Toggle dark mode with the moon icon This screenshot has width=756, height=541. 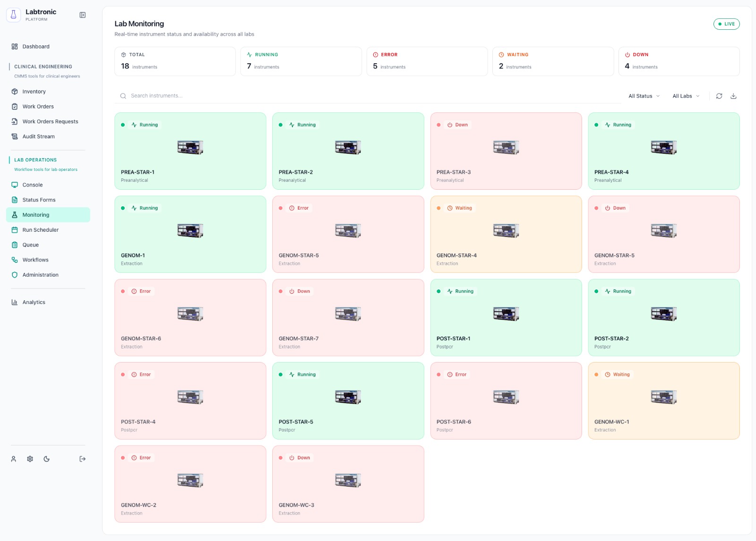click(x=46, y=459)
